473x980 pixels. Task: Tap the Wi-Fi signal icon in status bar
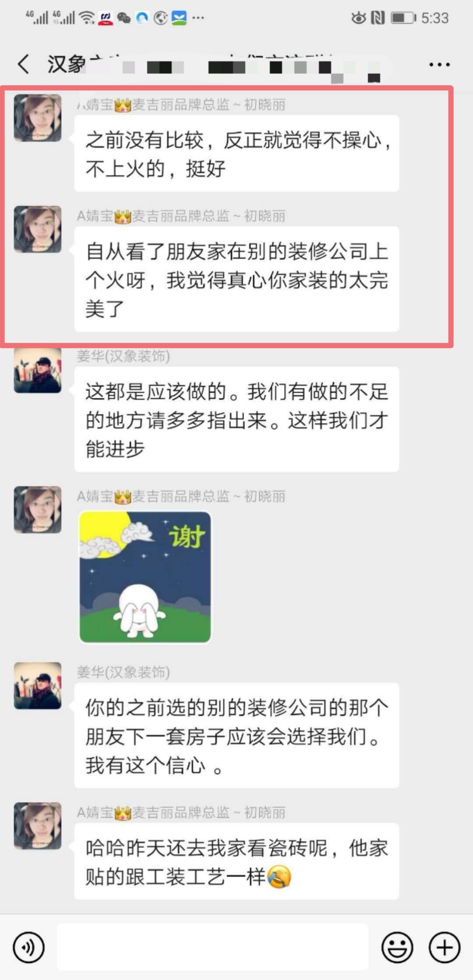(88, 18)
